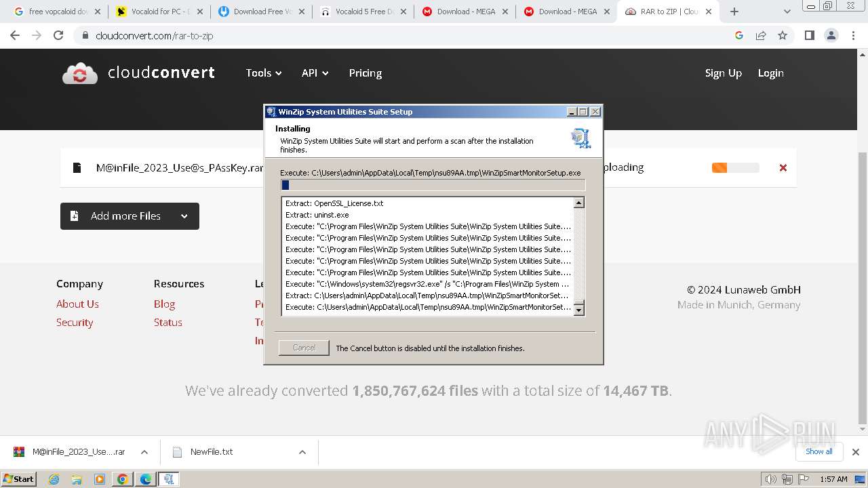Remove the uploading RAR file
The image size is (868, 488).
point(783,167)
